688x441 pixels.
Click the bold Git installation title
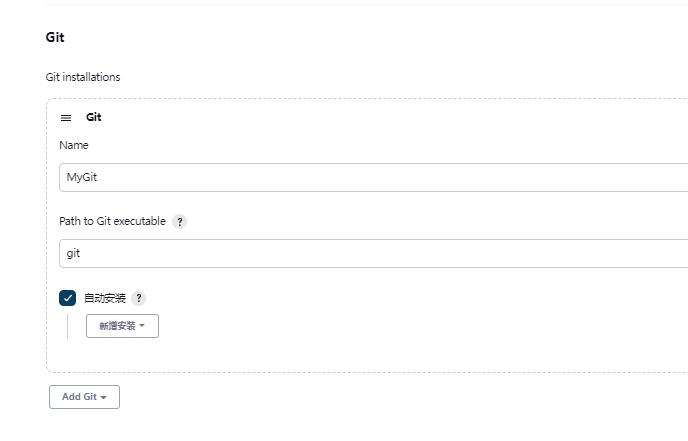click(94, 118)
